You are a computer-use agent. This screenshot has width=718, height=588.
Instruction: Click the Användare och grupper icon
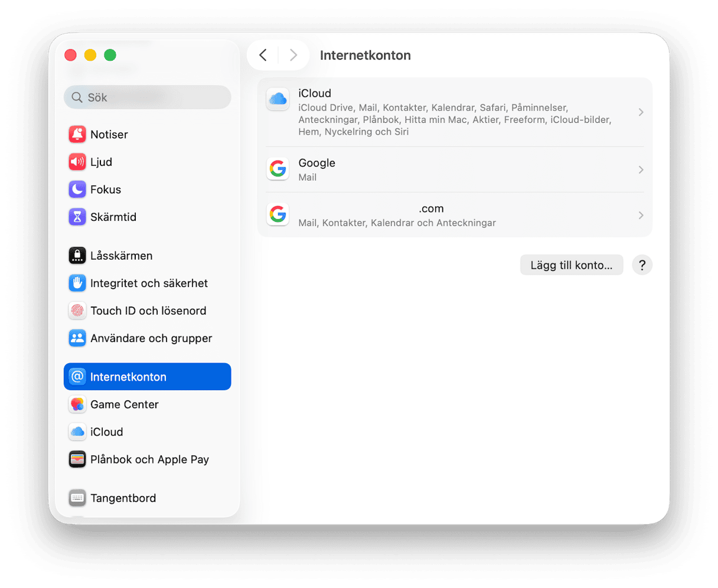click(x=77, y=338)
